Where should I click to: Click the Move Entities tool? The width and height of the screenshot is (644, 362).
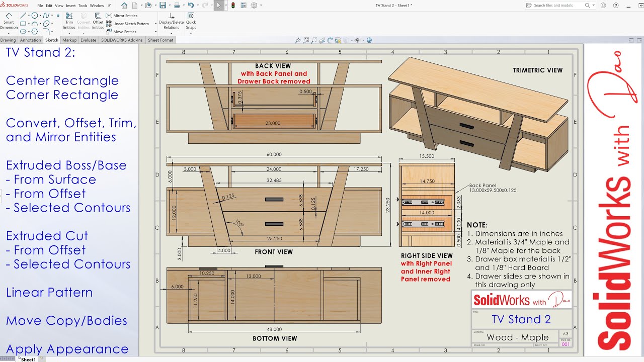click(x=121, y=32)
